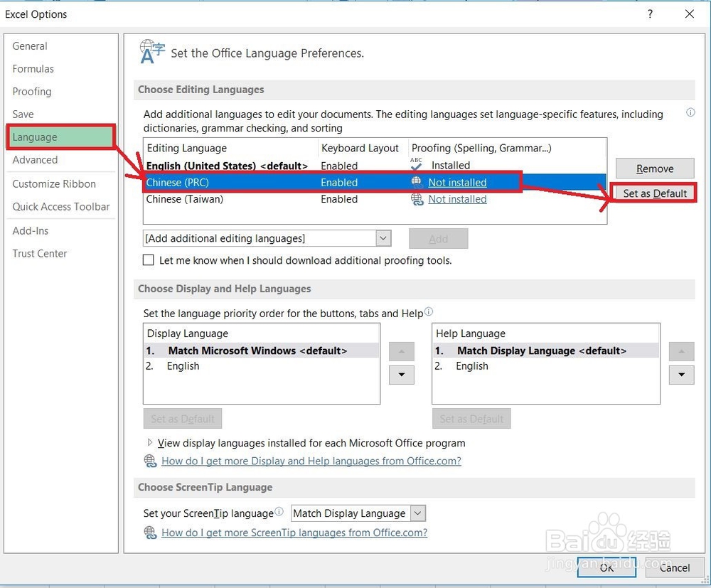Click the Add language button

(438, 238)
